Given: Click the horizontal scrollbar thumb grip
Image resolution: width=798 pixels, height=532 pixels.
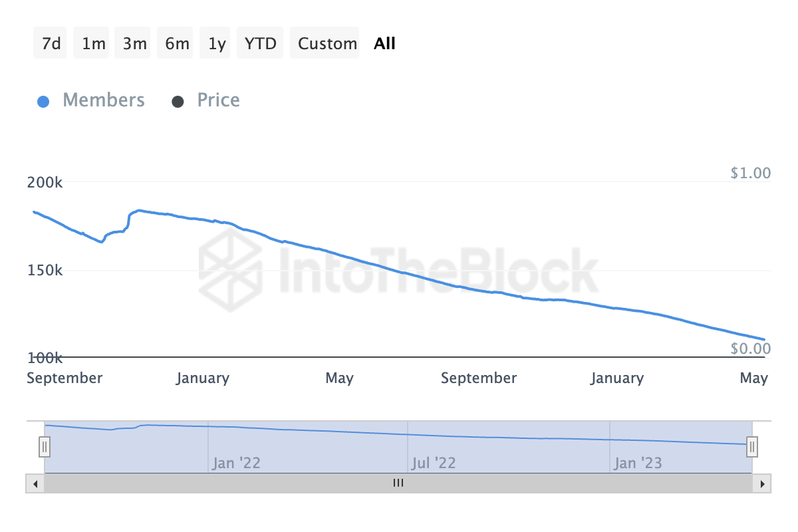Looking at the screenshot, I should click(398, 483).
